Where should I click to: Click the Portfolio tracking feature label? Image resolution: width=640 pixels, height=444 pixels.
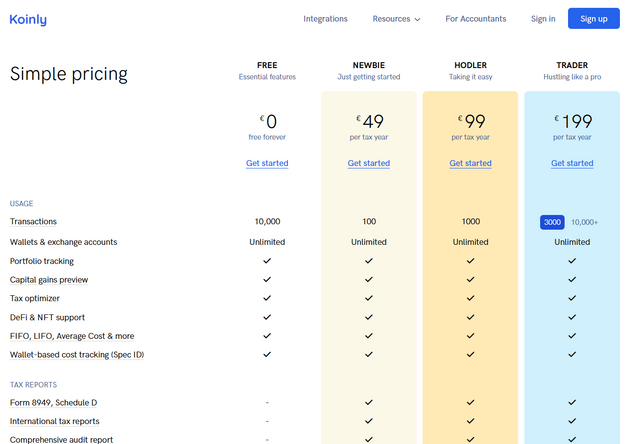(x=42, y=261)
